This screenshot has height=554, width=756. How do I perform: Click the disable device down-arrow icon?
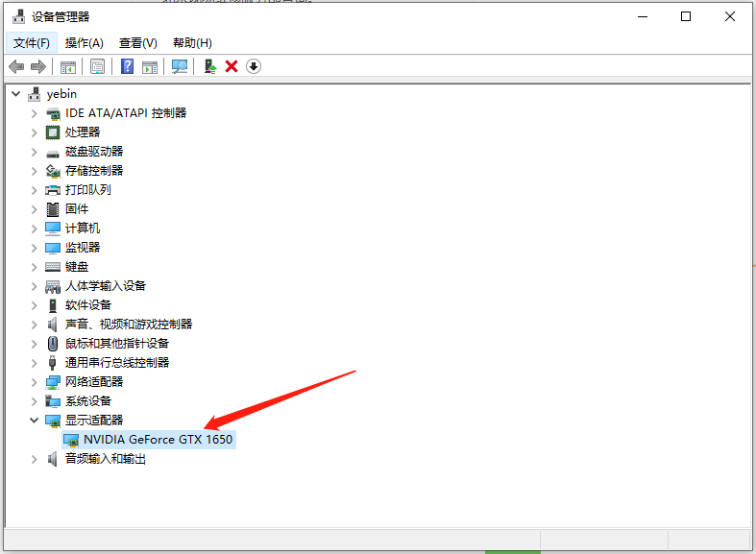(254, 66)
